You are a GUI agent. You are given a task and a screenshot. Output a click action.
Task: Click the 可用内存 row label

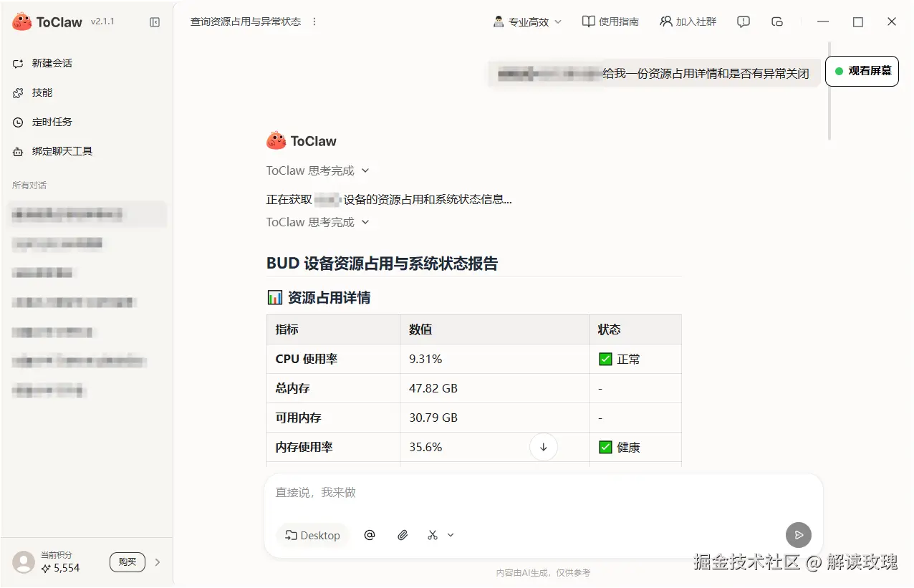pos(299,418)
